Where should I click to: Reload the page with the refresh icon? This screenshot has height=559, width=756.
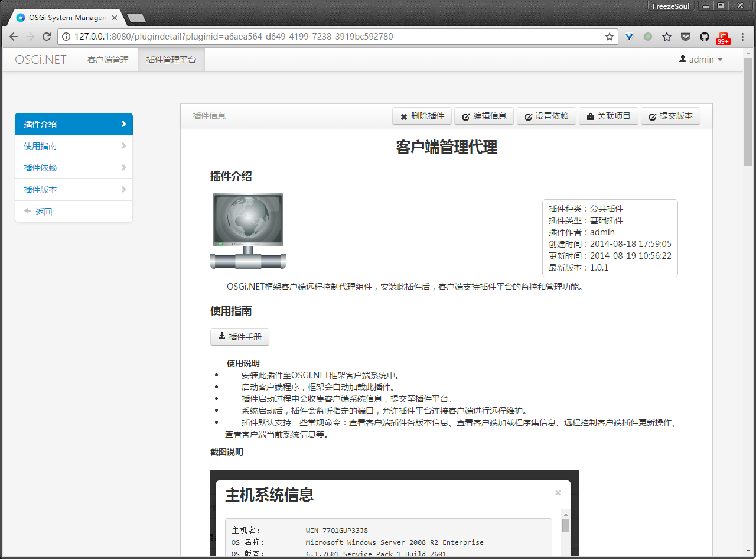[47, 37]
